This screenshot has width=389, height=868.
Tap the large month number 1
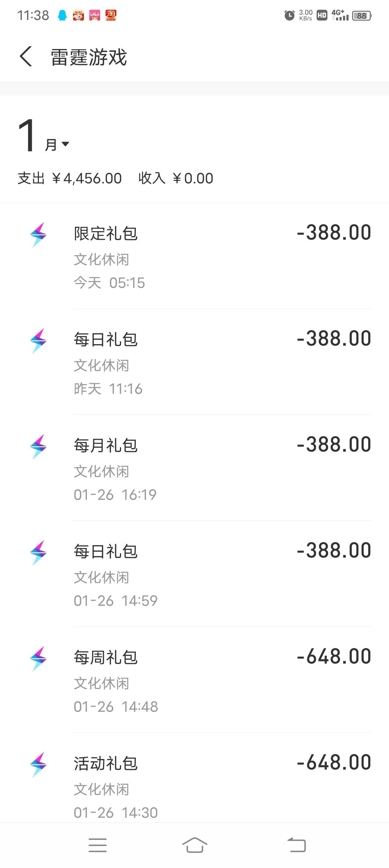pyautogui.click(x=27, y=136)
